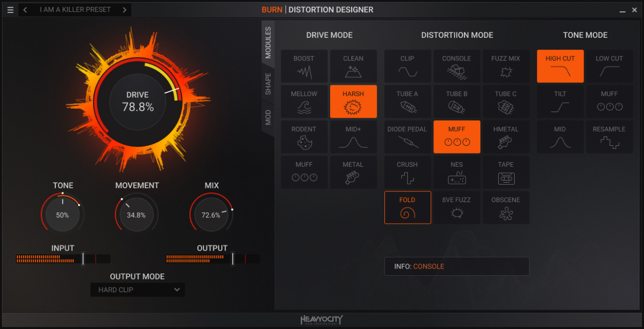Select the NES distortion mode
The width and height of the screenshot is (644, 329).
456,172
